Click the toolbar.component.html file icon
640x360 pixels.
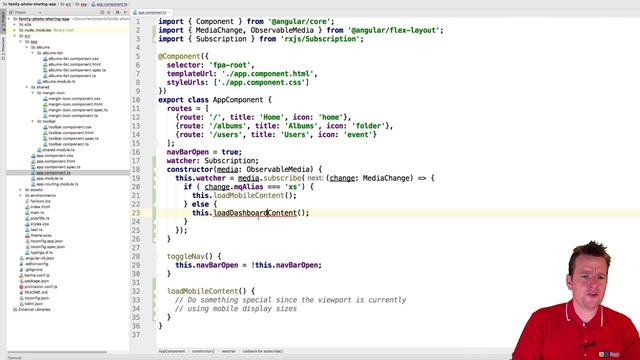click(x=45, y=133)
